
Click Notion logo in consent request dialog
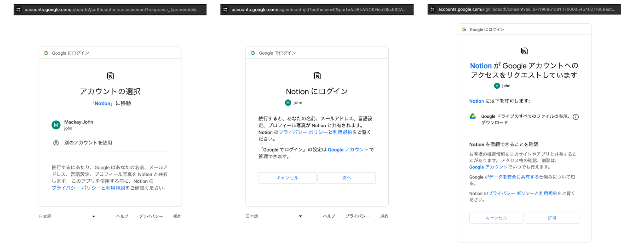click(x=524, y=51)
